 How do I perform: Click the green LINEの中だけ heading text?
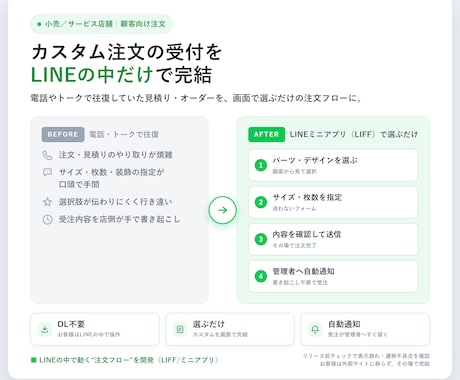92,74
